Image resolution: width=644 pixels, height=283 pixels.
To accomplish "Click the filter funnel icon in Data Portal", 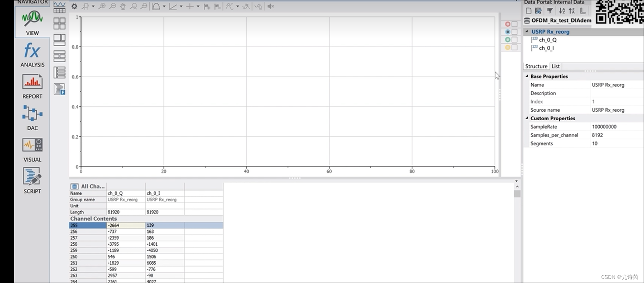I will (x=550, y=11).
